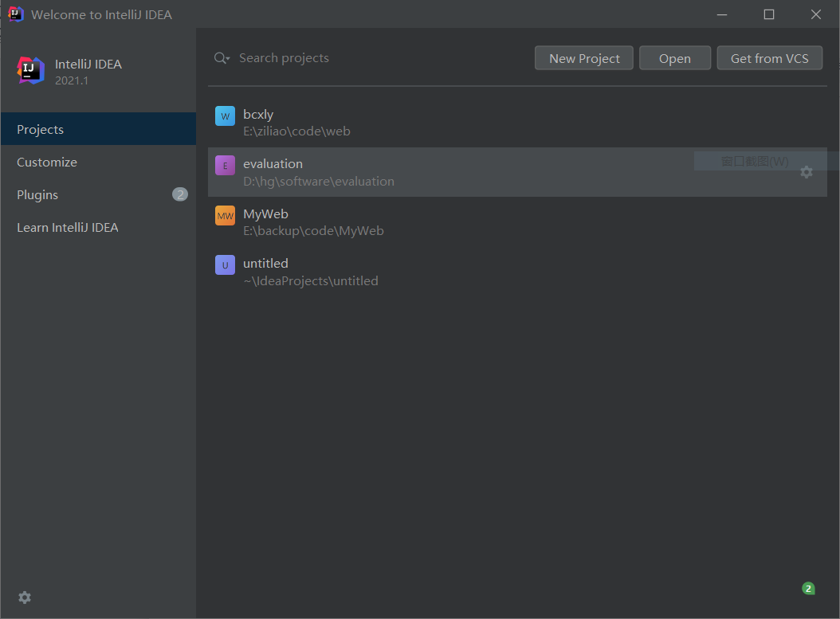Click the path D:\hg\software\evaluation
The image size is (840, 619).
[319, 182]
